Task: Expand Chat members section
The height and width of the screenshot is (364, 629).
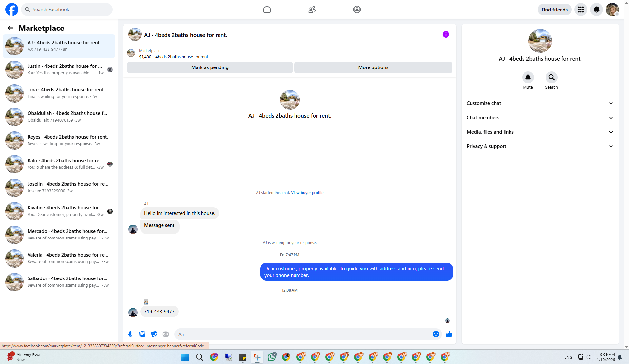Action: click(x=540, y=118)
